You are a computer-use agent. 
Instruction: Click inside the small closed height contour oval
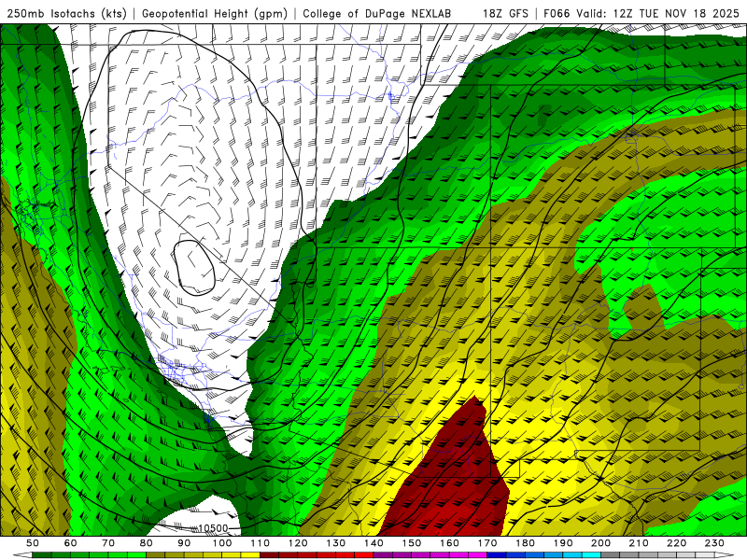point(194,268)
